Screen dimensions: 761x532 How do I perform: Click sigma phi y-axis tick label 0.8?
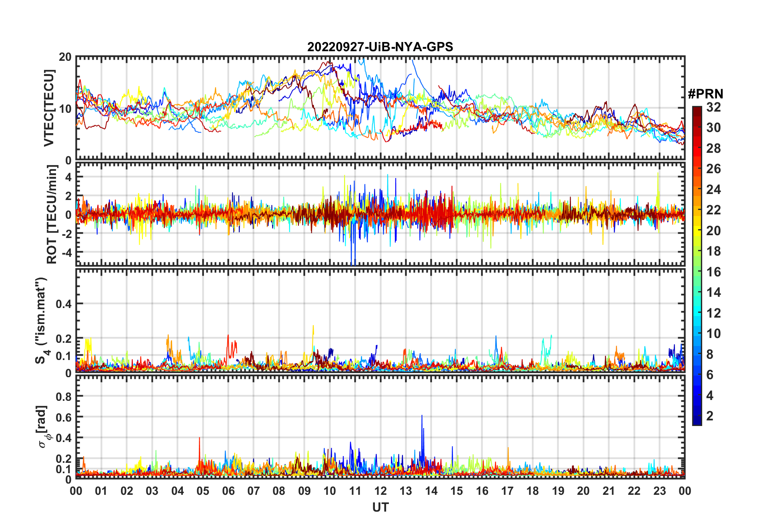64,396
